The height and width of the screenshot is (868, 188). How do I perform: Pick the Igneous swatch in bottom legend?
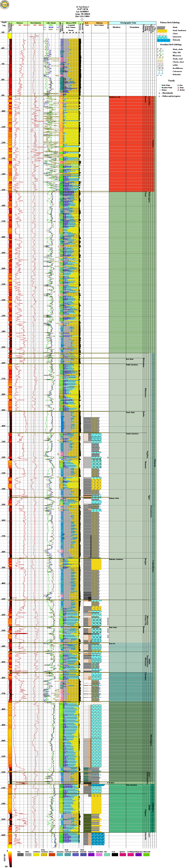click(123, 854)
